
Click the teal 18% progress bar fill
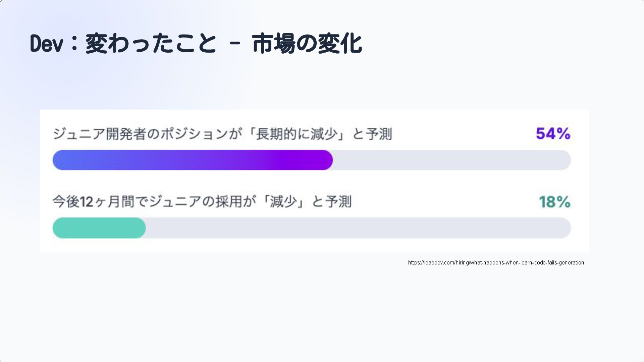tap(99, 228)
